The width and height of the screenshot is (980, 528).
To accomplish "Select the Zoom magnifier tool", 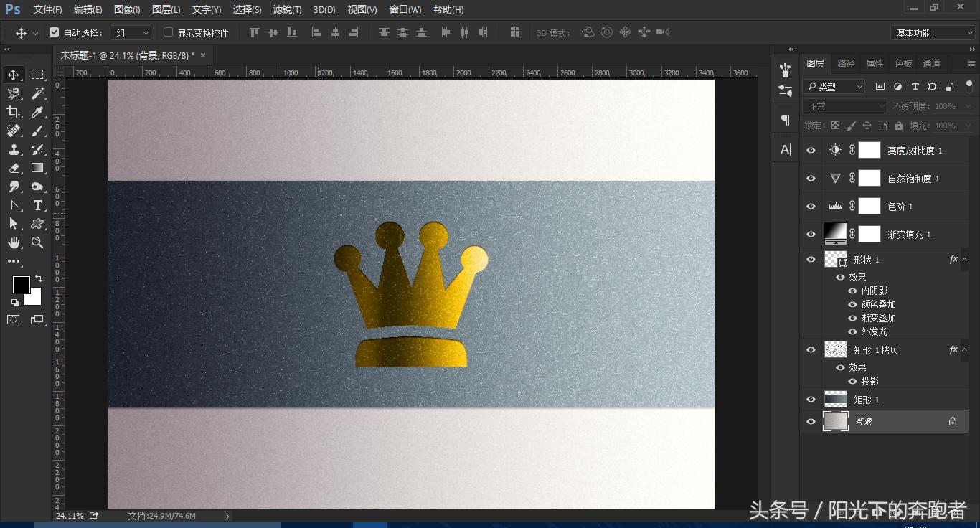I will point(37,242).
